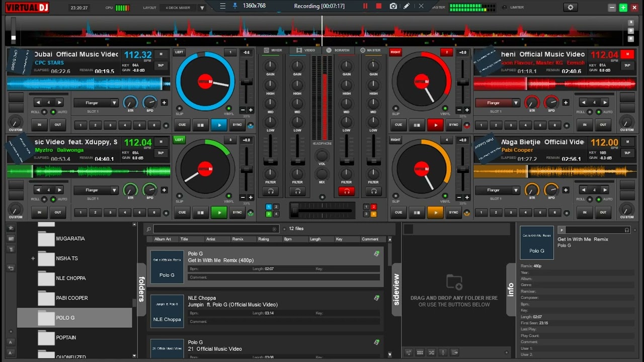644x362 pixels.
Task: Take a screenshot with the recorder camera icon
Action: point(393,6)
